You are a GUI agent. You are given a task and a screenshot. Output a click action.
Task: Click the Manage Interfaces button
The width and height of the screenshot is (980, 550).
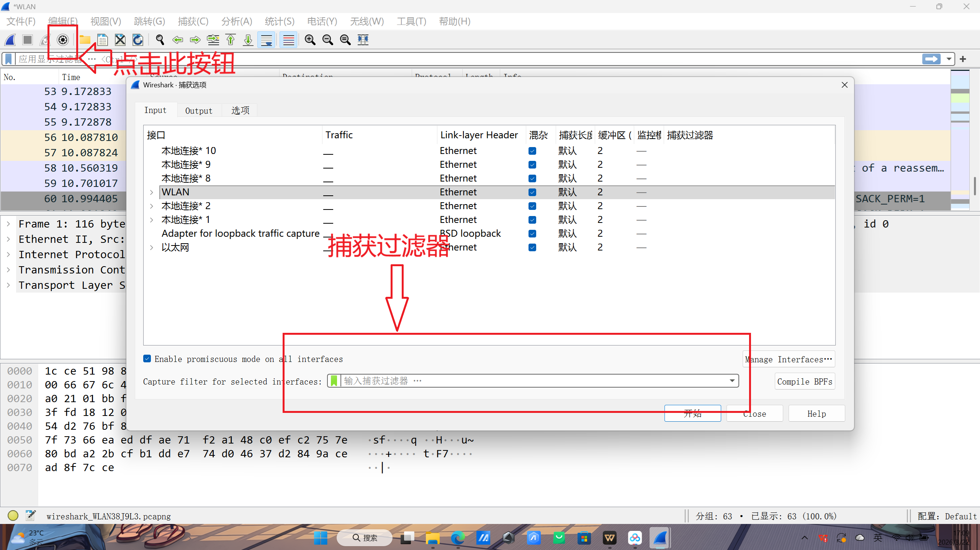tap(789, 359)
